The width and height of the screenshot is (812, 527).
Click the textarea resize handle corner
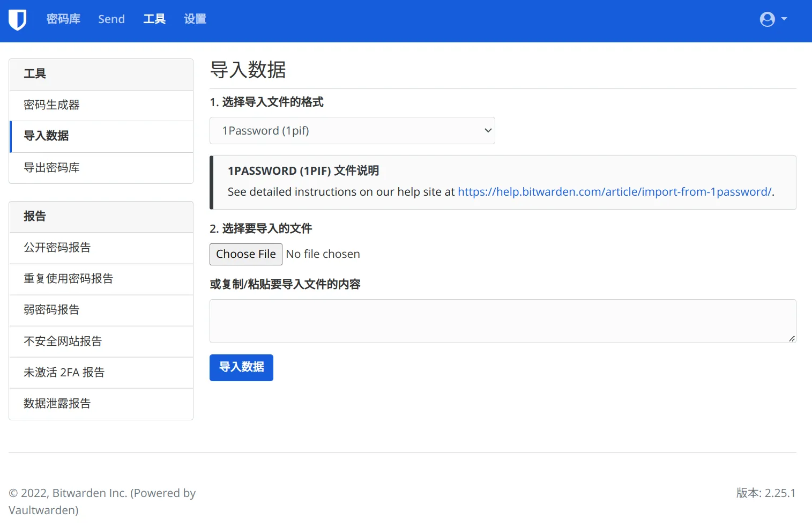(x=792, y=338)
